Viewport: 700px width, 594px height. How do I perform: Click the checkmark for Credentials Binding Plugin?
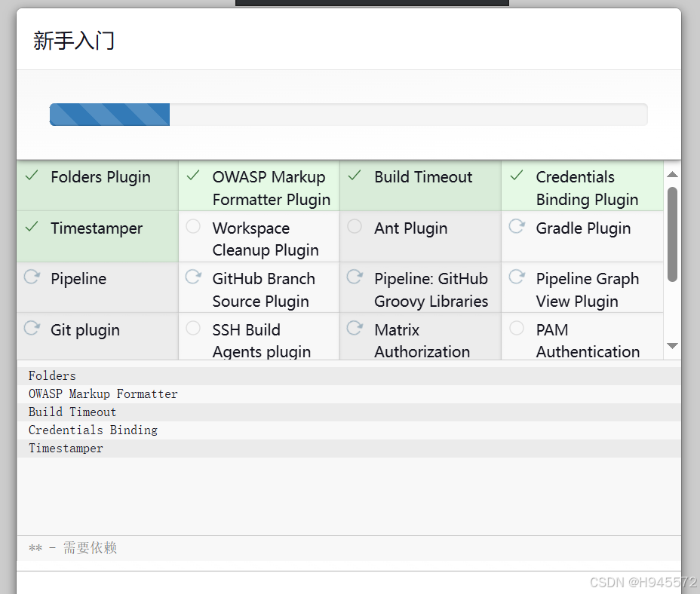pyautogui.click(x=517, y=176)
